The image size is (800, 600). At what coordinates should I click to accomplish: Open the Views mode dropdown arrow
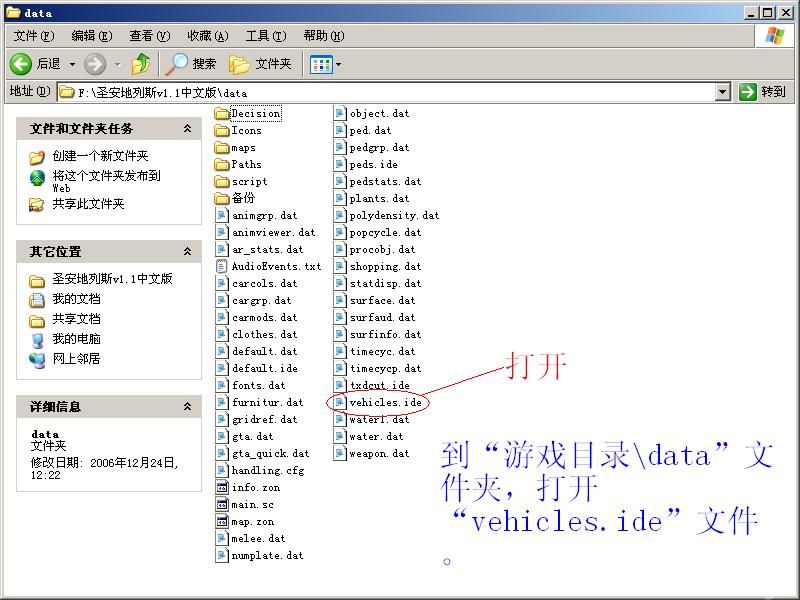tap(338, 65)
